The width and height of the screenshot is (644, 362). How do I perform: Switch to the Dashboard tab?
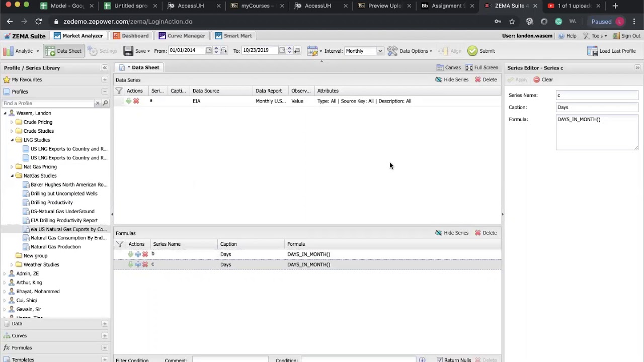(131, 36)
